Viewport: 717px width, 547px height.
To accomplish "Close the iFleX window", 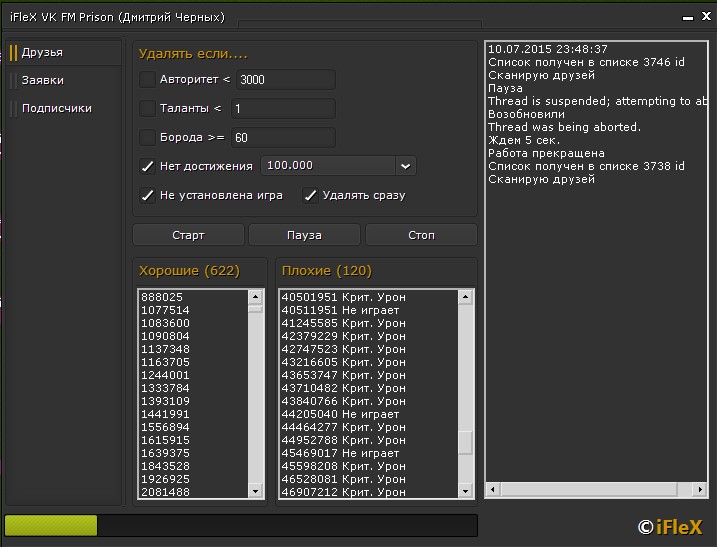I will (706, 16).
